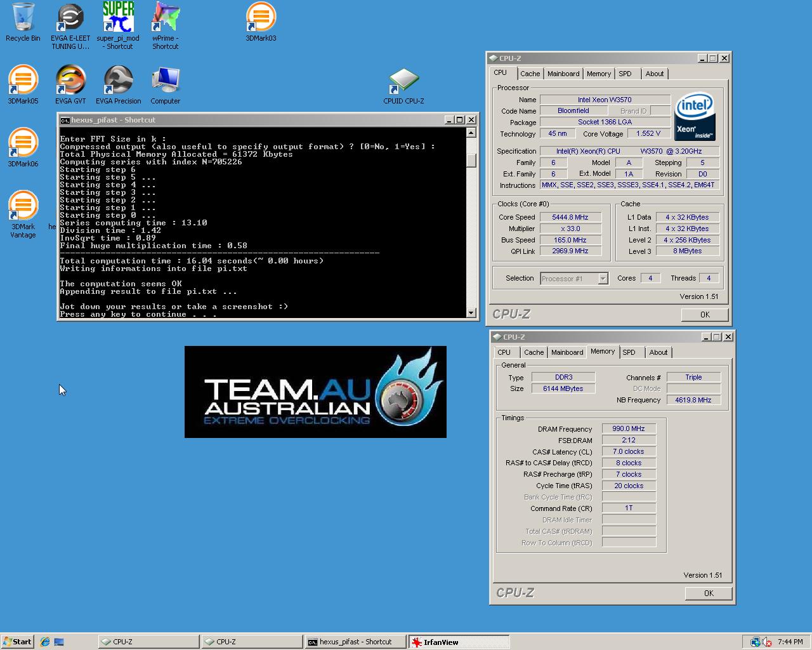Click the Intel Xeon inside logo
The image size is (812, 650).
695,117
